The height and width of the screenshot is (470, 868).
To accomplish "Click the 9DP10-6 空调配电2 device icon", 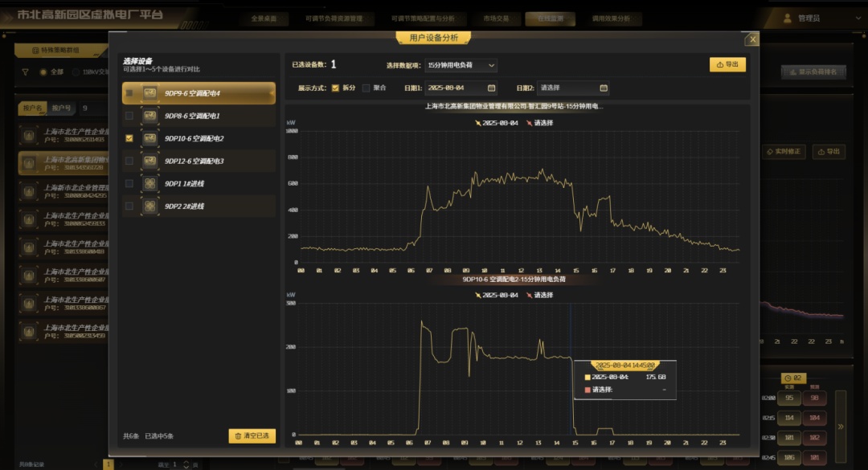I will click(x=149, y=138).
